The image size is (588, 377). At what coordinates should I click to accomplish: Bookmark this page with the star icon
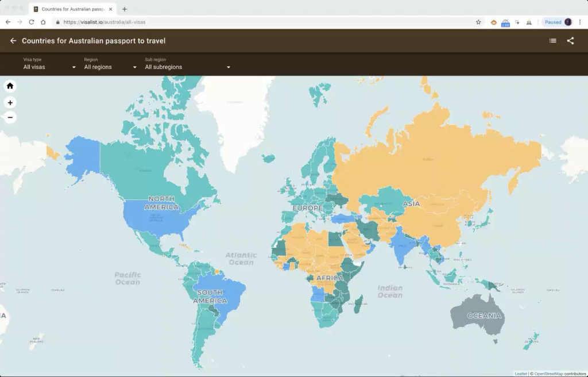478,21
